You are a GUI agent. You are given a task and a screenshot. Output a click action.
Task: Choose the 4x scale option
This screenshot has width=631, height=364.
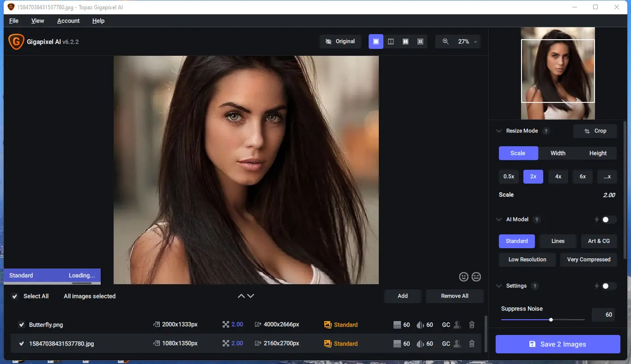[x=558, y=177]
